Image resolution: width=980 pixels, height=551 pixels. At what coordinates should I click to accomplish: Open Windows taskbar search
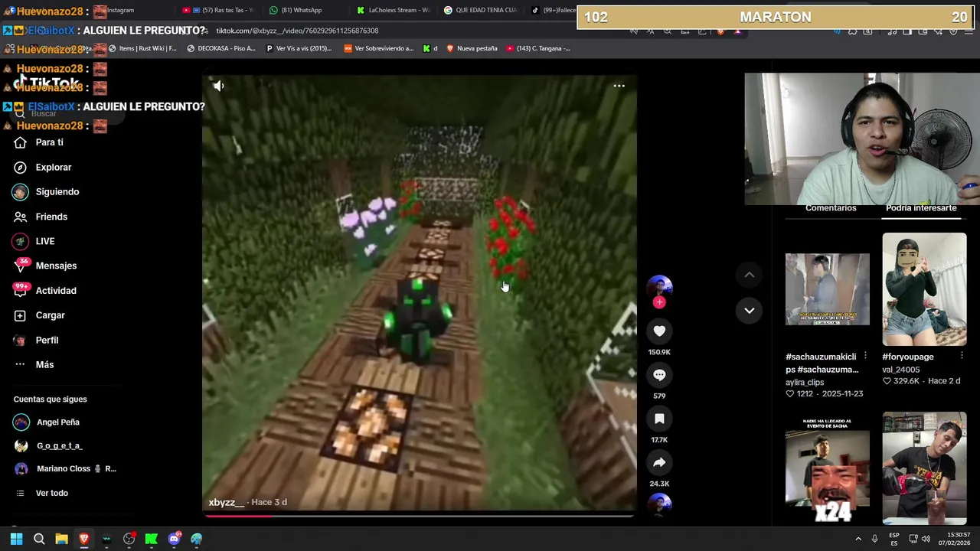[x=39, y=540]
